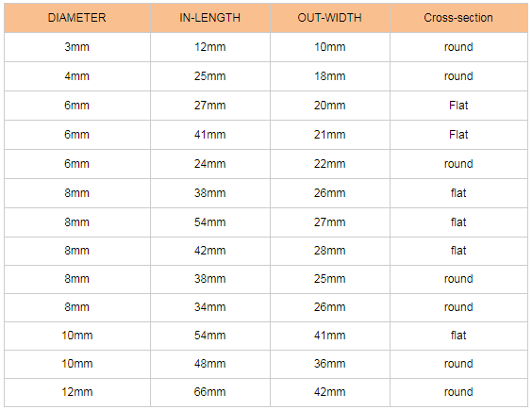Select the IN-LENGTH column header
The image size is (532, 410).
210,18
